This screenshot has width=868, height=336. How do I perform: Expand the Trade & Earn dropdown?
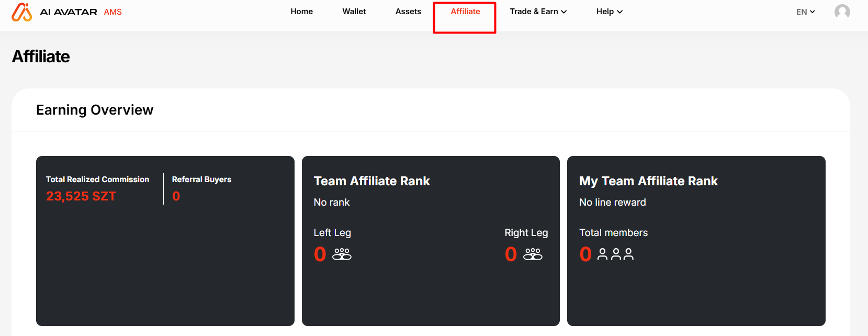click(x=538, y=12)
